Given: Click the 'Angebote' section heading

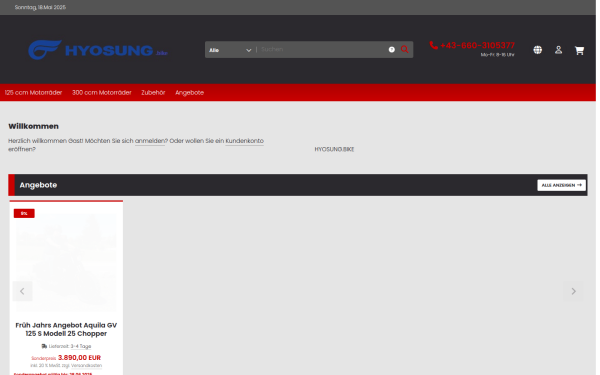Looking at the screenshot, I should [38, 185].
